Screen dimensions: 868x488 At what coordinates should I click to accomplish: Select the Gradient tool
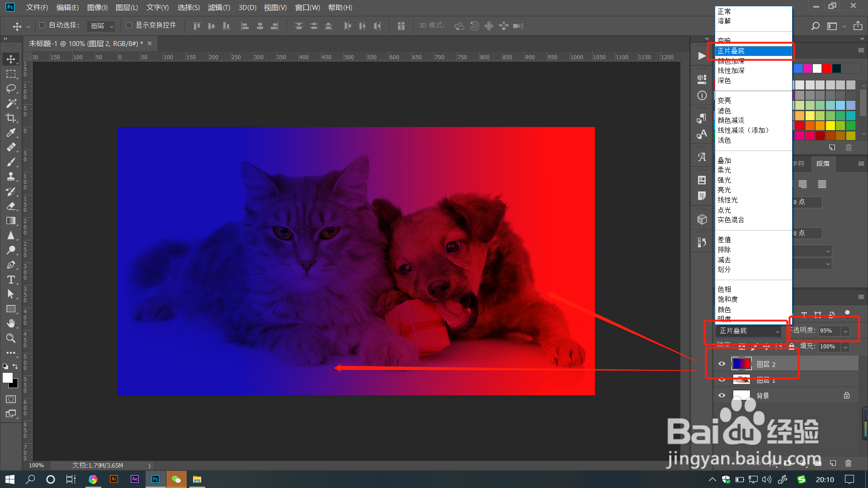tap(11, 221)
